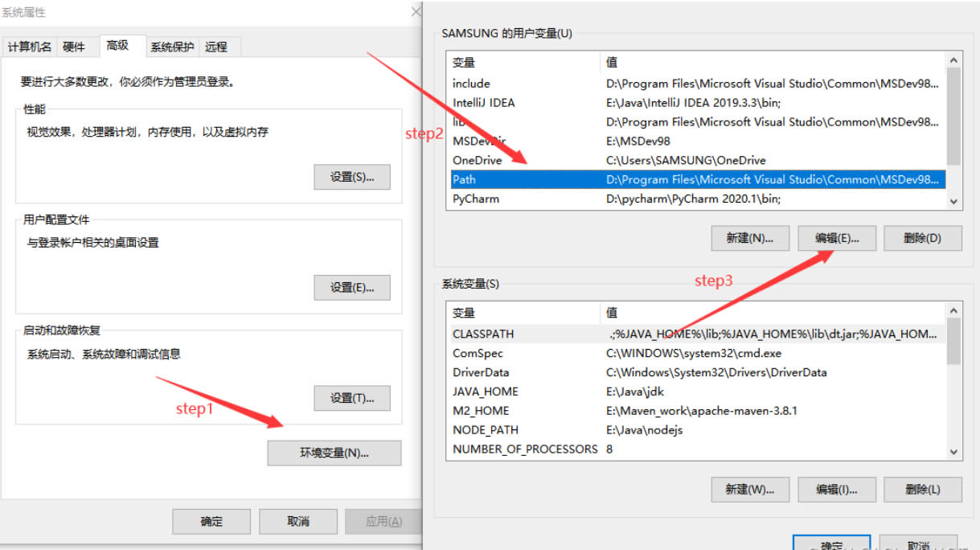Open 用户配置文件 settings via 设置(E)...
The image size is (980, 550).
(351, 287)
